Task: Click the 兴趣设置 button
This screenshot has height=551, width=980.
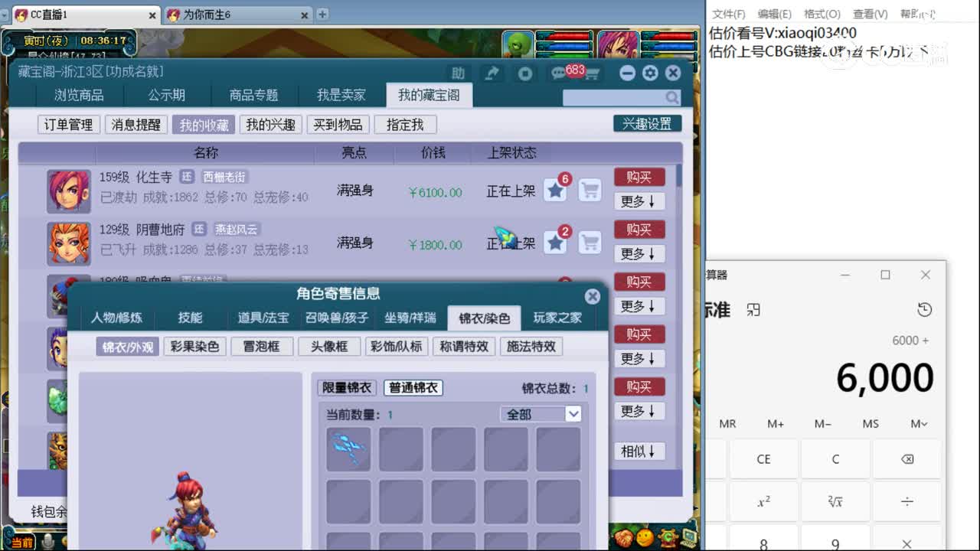Action: click(647, 124)
